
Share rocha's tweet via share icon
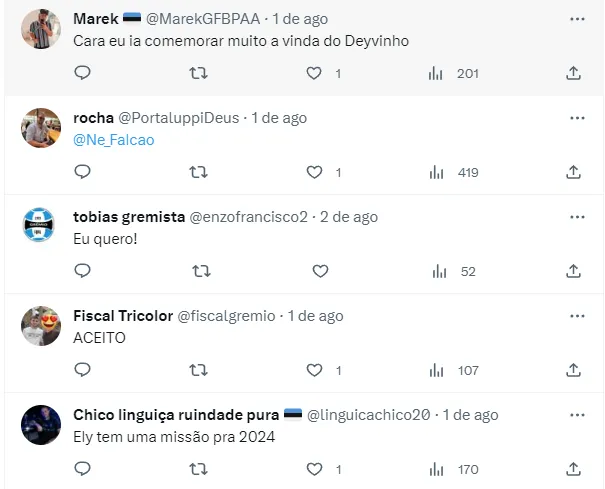click(x=574, y=172)
